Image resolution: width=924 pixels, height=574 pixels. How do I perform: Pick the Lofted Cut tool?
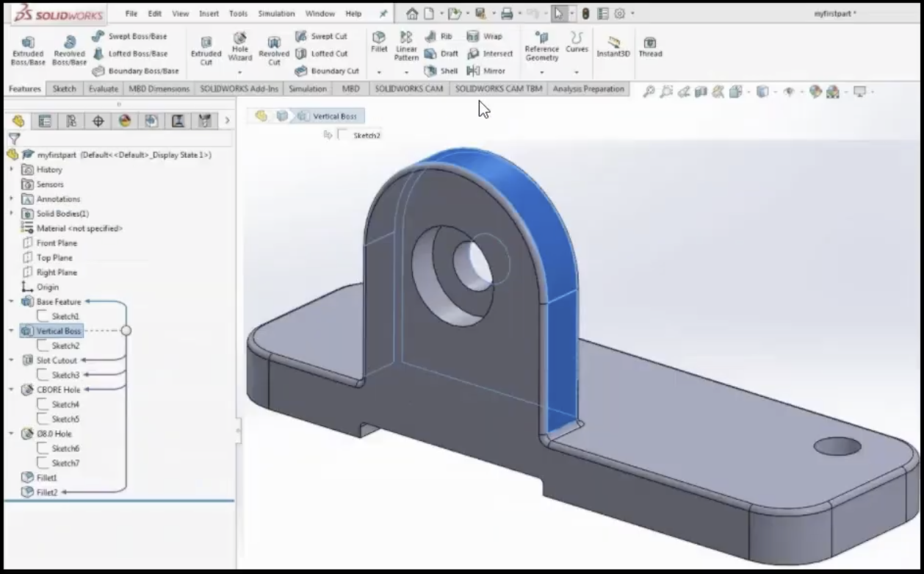[321, 54]
